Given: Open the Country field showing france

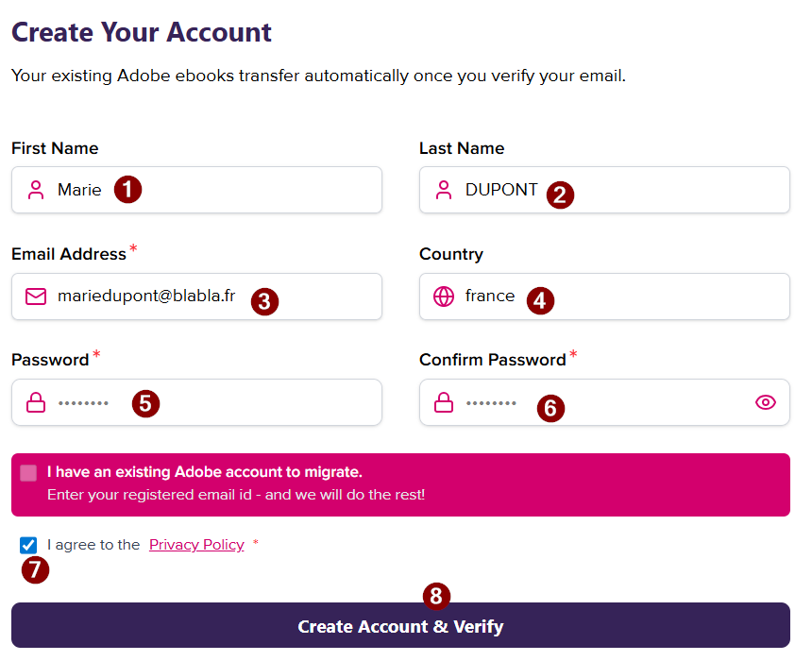Looking at the screenshot, I should click(605, 297).
